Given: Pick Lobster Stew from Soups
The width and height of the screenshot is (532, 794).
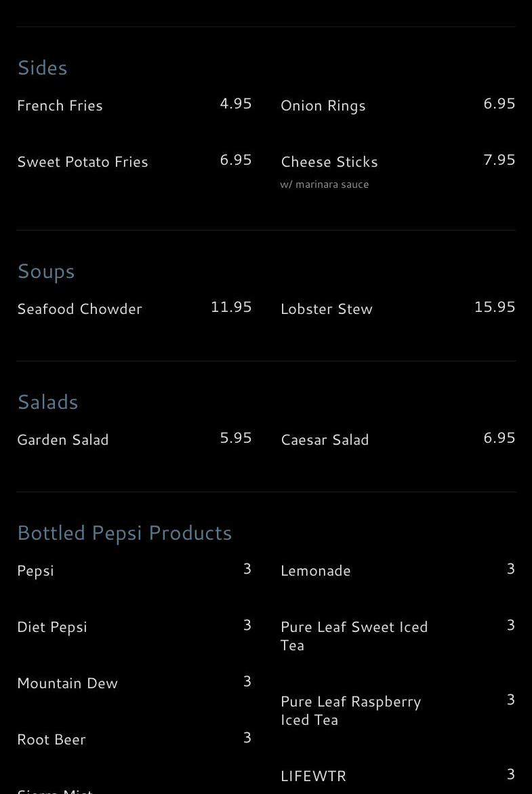Looking at the screenshot, I should coord(327,309).
